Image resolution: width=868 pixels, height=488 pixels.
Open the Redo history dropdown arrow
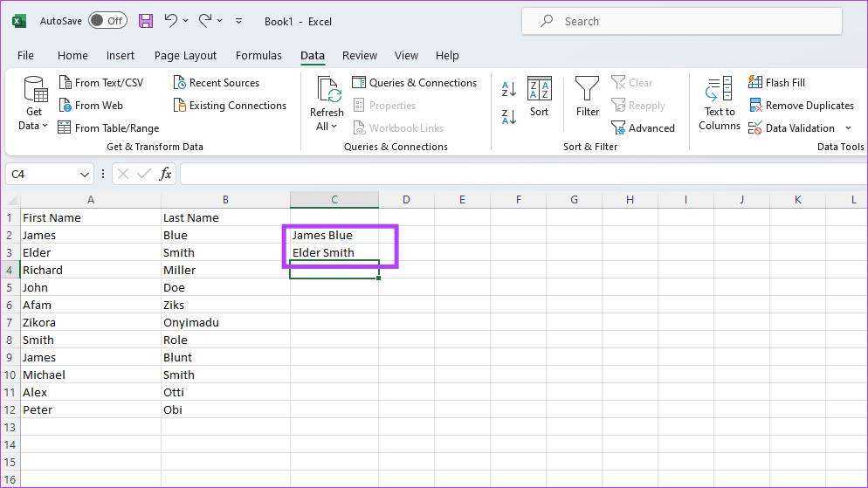[x=220, y=21]
